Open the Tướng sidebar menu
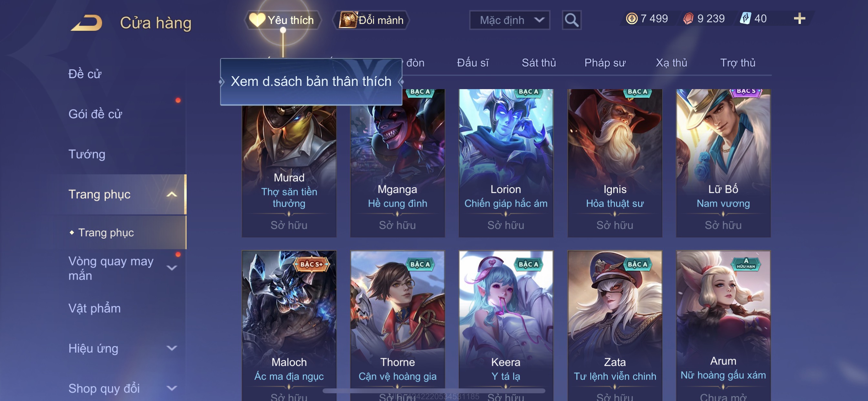Screen dimensions: 868x401 (x=87, y=154)
